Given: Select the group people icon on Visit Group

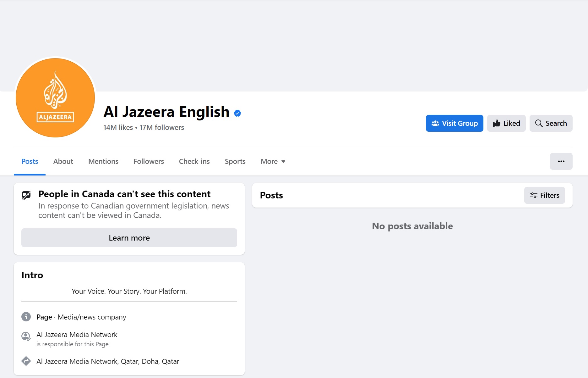Looking at the screenshot, I should (435, 123).
